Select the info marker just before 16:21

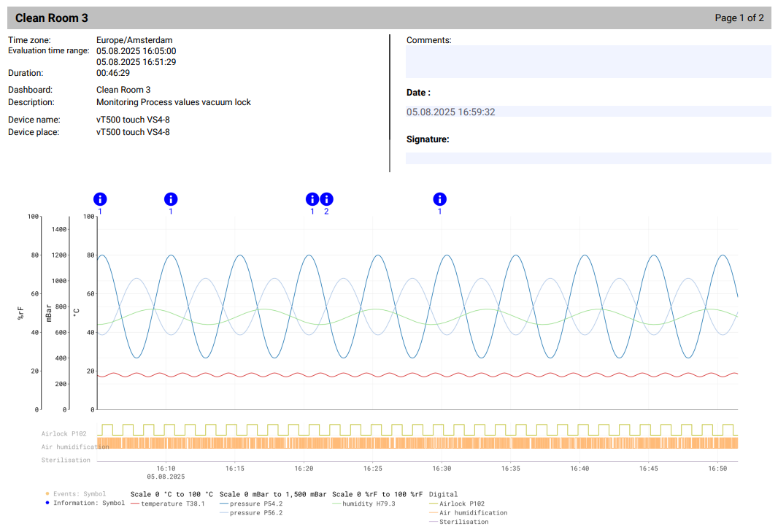[312, 199]
